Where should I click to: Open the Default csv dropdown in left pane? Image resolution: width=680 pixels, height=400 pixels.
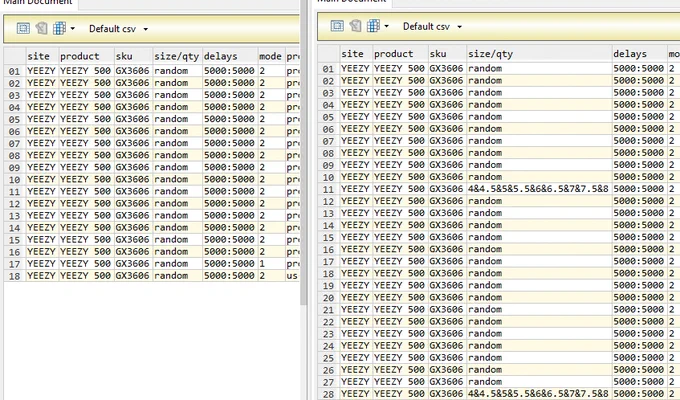point(118,29)
